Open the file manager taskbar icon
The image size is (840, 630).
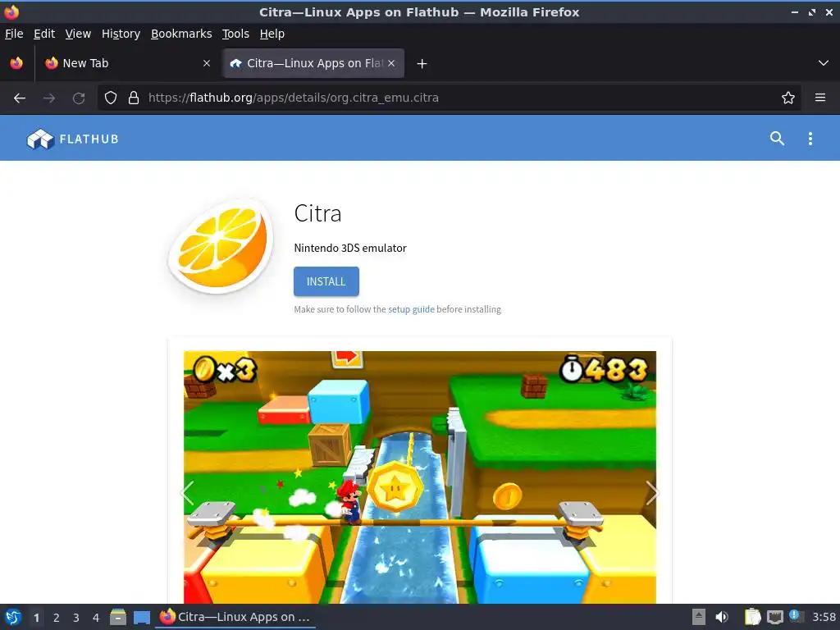pos(118,617)
